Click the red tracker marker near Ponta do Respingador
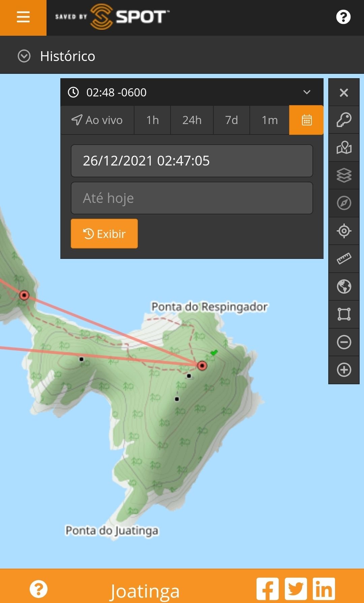Screen dimensions: 364x603 click(202, 365)
